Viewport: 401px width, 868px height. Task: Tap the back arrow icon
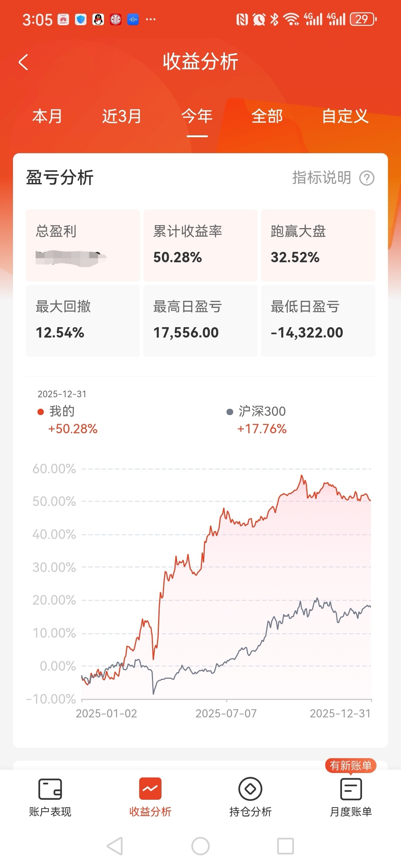[x=23, y=62]
